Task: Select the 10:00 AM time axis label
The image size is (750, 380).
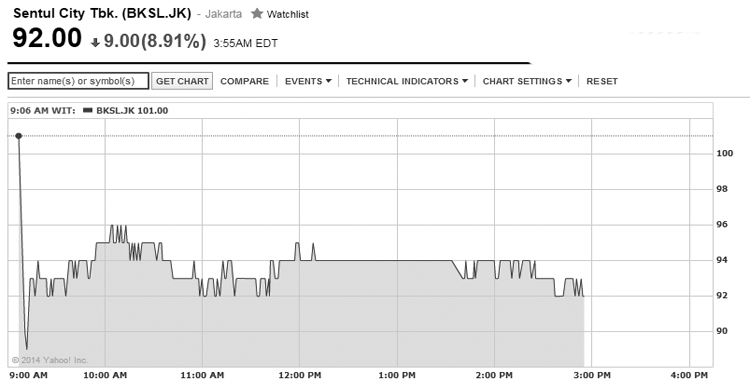Action: (x=106, y=375)
